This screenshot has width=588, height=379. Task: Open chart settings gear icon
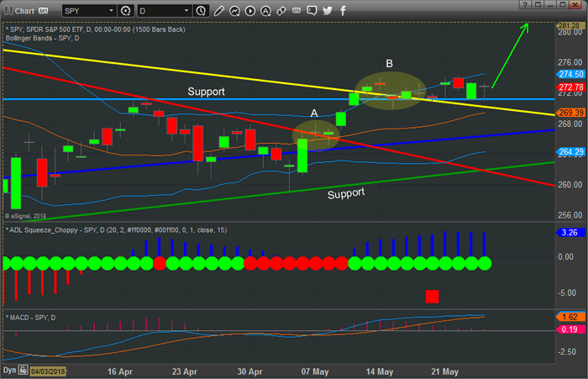[x=126, y=11]
